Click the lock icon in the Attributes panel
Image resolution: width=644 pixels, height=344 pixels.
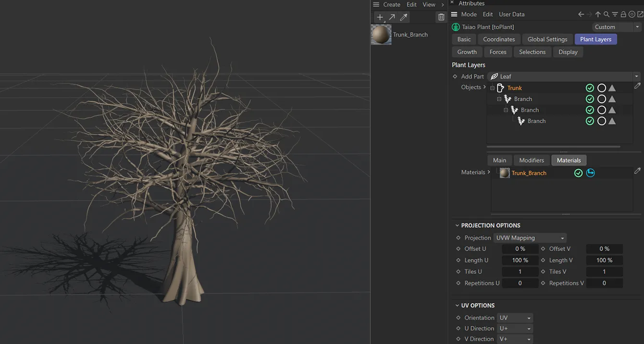pyautogui.click(x=623, y=14)
